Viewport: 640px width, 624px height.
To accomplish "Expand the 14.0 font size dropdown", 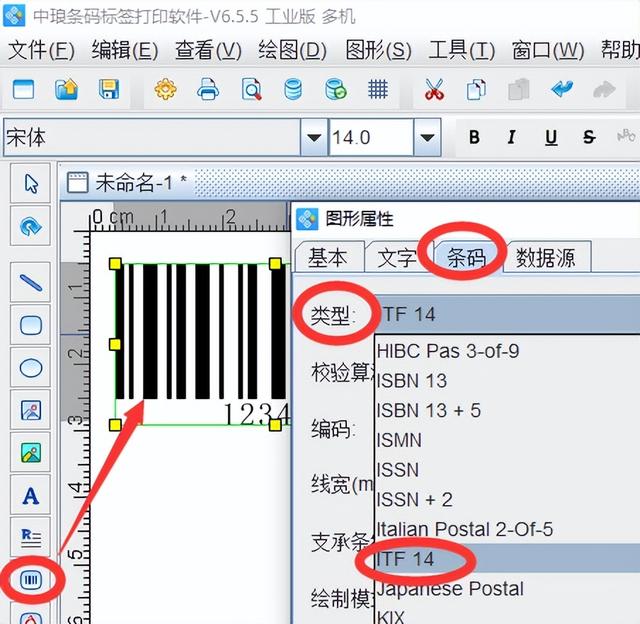I will [x=427, y=137].
